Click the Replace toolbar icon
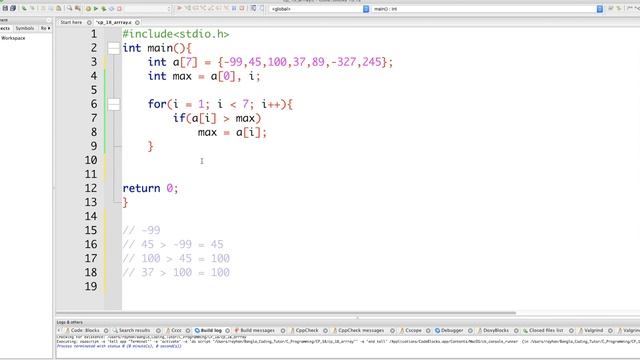 click(x=78, y=8)
